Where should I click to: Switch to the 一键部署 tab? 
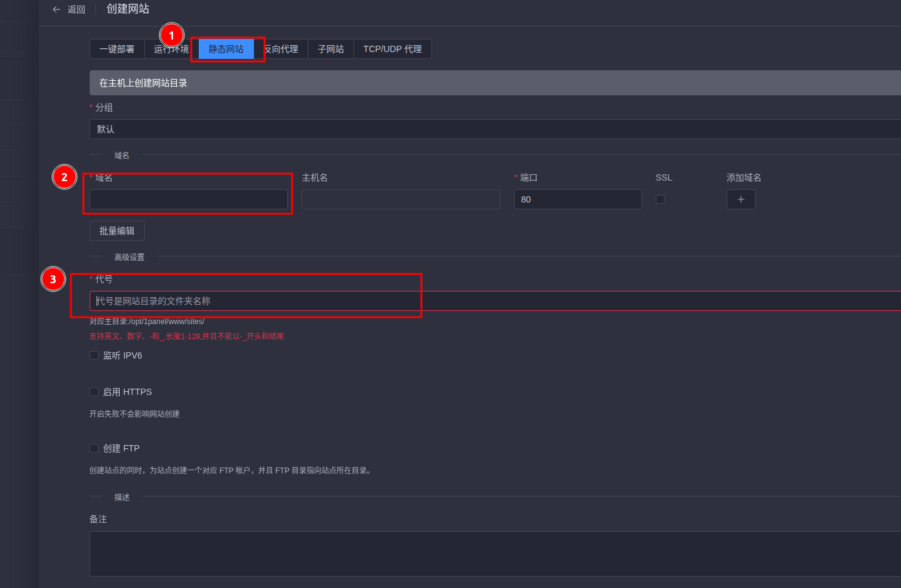[117, 49]
